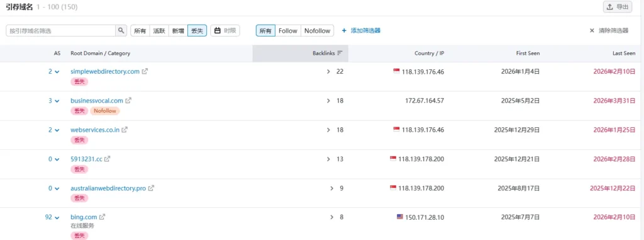Sort by Root Domain / Category header
644x240 pixels.
pos(100,53)
